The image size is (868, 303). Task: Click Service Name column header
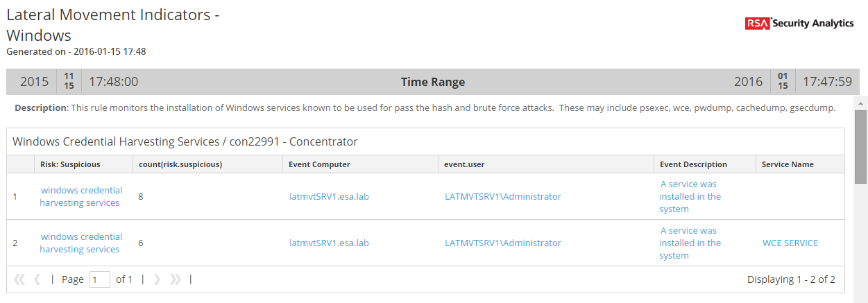point(788,164)
